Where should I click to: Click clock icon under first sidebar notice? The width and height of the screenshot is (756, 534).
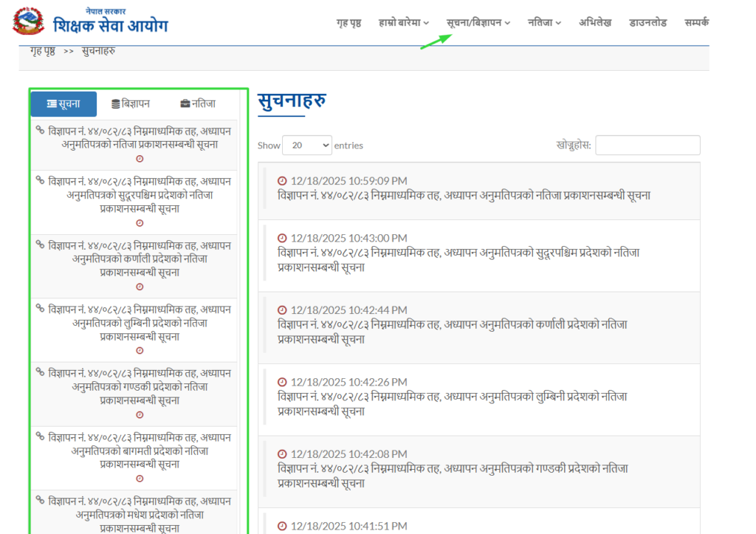(x=140, y=159)
